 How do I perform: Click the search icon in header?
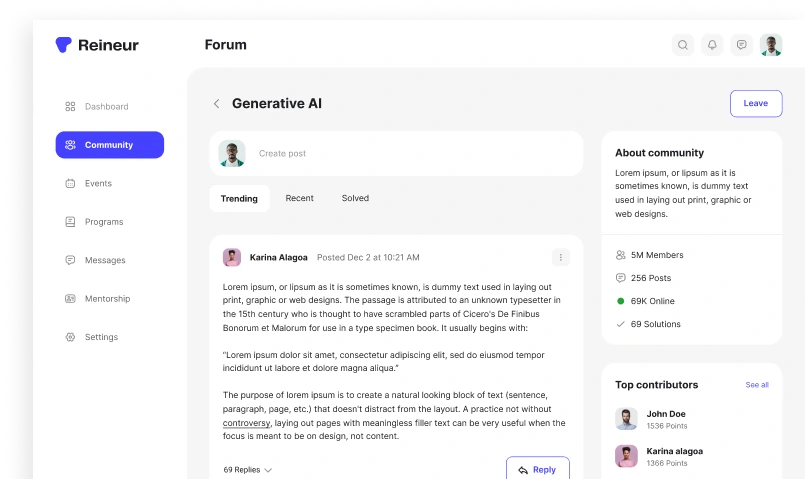[x=683, y=45]
